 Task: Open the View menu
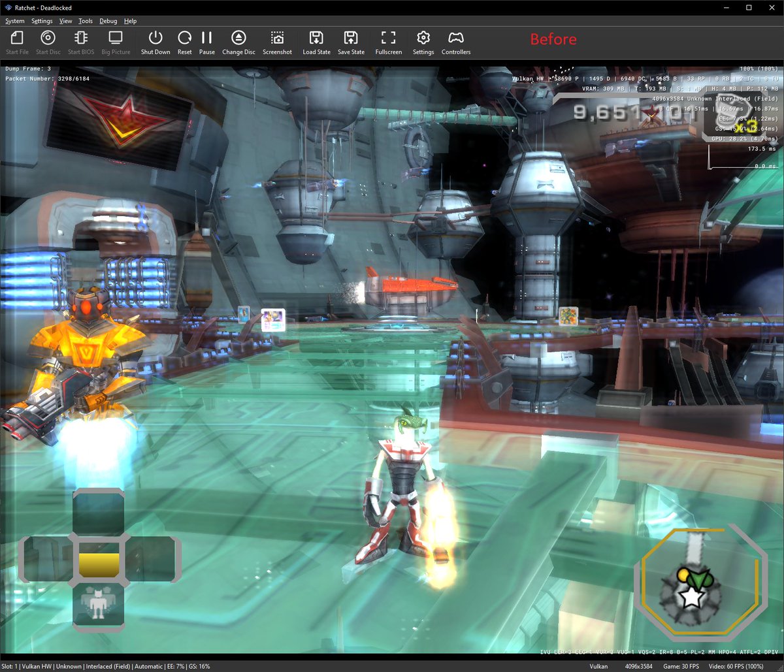click(66, 21)
